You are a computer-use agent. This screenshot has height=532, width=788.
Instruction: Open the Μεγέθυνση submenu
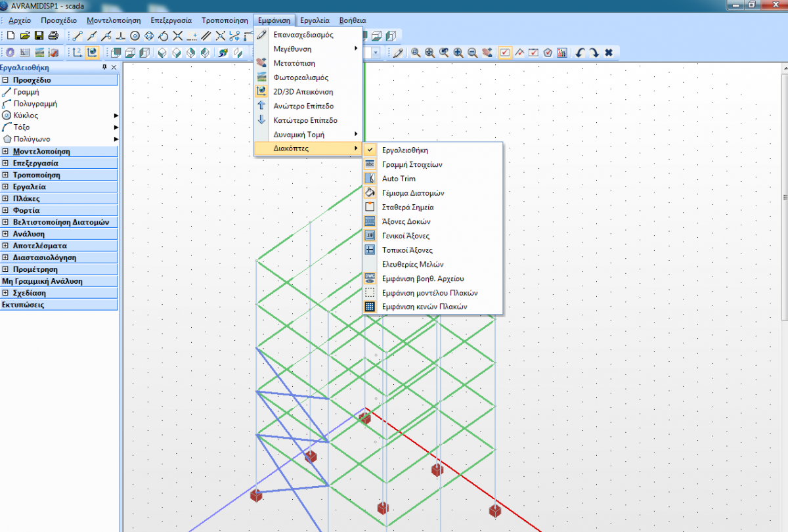tap(292, 49)
